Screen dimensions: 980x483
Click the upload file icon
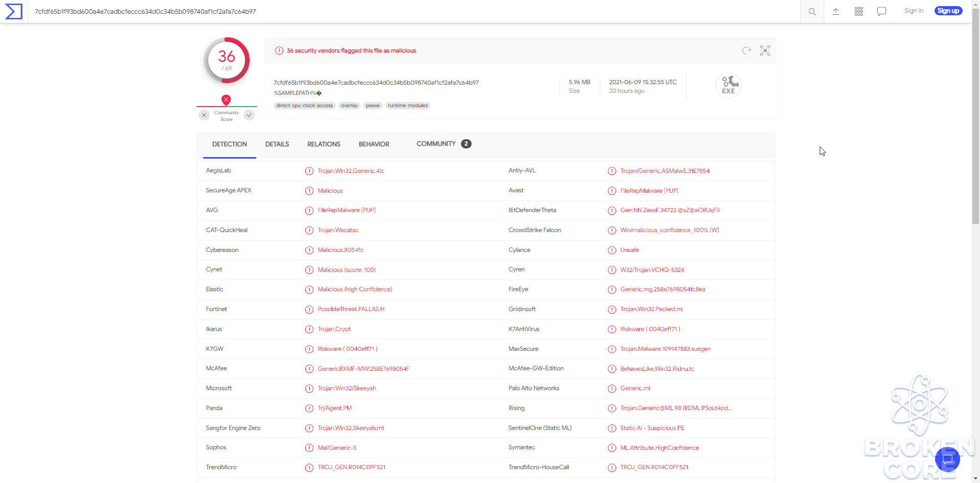coord(836,11)
